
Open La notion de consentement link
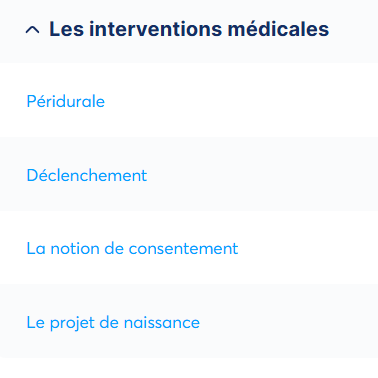[132, 249]
